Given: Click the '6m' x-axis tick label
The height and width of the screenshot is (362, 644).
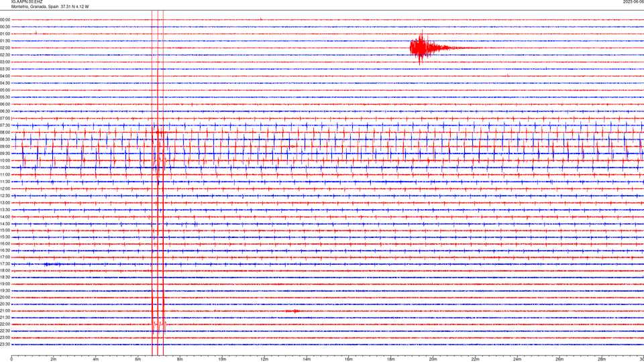Looking at the screenshot, I should click(x=138, y=359).
